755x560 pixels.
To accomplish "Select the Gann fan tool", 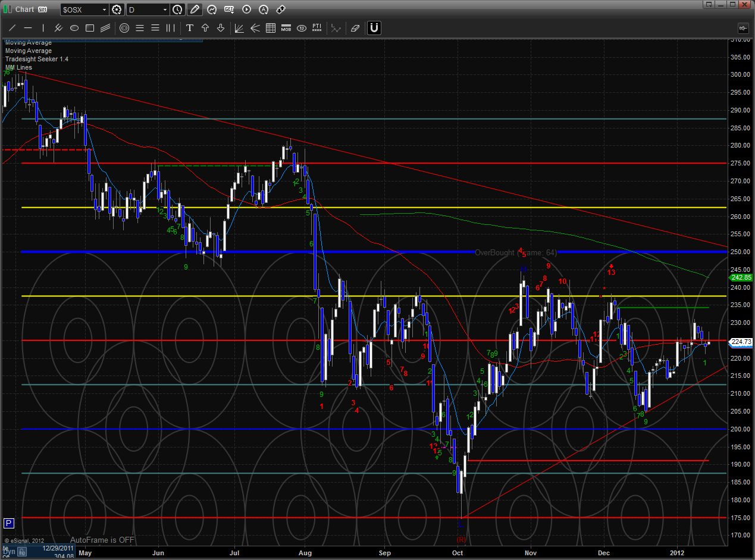I will pos(239,28).
